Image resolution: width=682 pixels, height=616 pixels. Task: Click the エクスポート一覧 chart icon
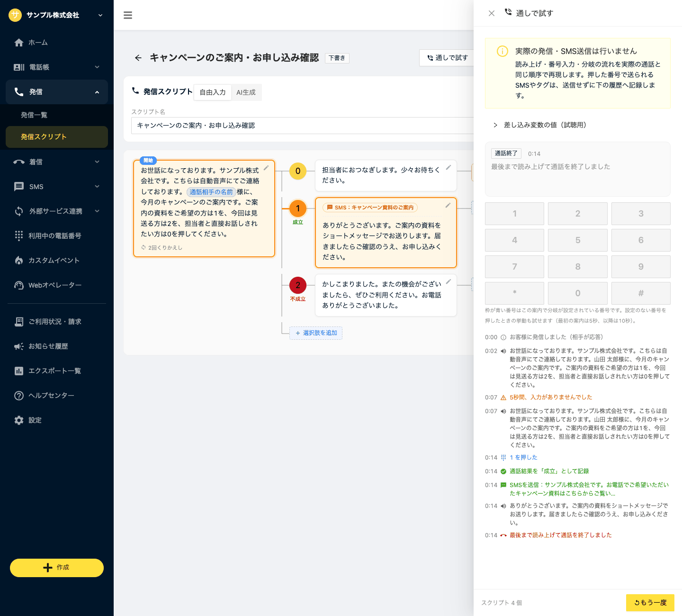click(x=19, y=371)
